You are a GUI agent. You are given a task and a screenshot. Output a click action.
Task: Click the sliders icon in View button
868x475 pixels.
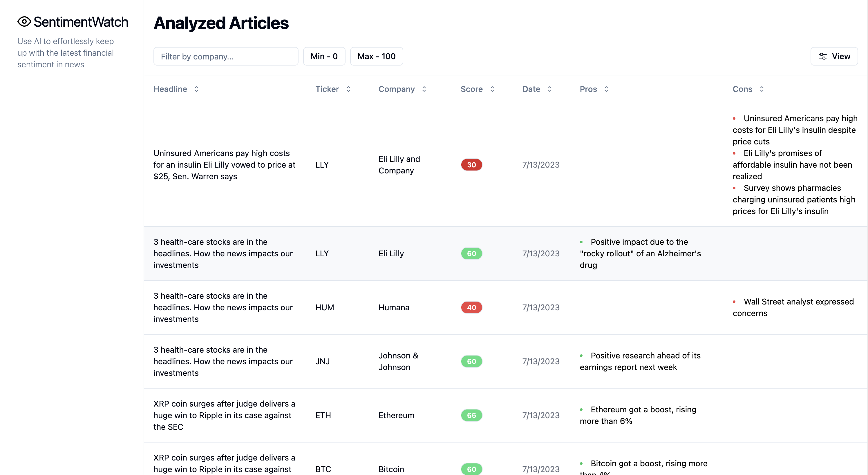coord(822,56)
